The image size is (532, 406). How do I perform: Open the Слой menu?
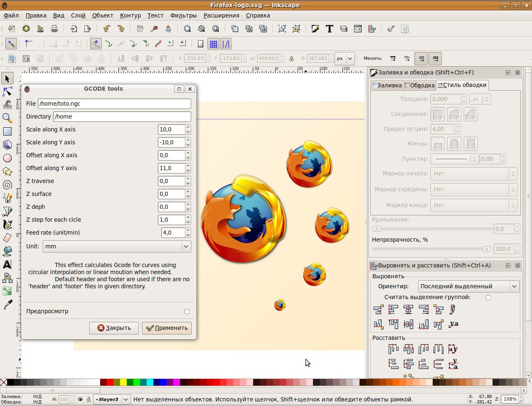pyautogui.click(x=78, y=15)
